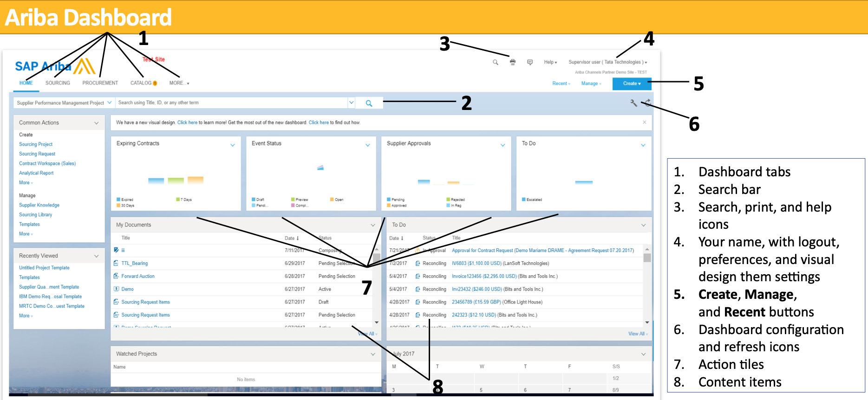Click the blue Escalated bar in To Do tile
The height and width of the screenshot is (400, 868).
(584, 182)
